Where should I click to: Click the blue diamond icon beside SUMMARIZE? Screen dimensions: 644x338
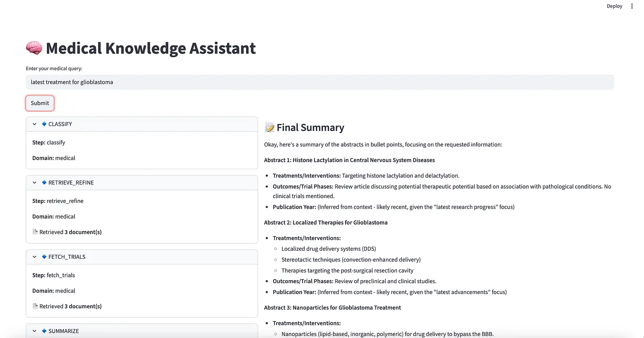[x=44, y=330]
